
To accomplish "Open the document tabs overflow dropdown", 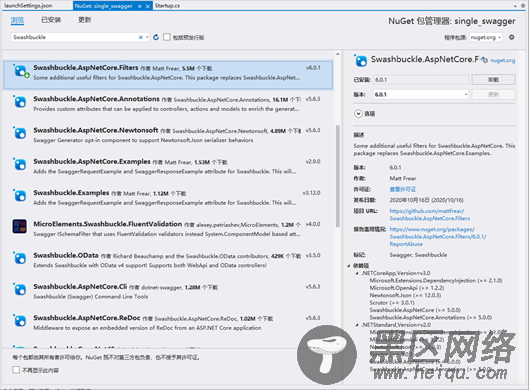I will [x=515, y=6].
